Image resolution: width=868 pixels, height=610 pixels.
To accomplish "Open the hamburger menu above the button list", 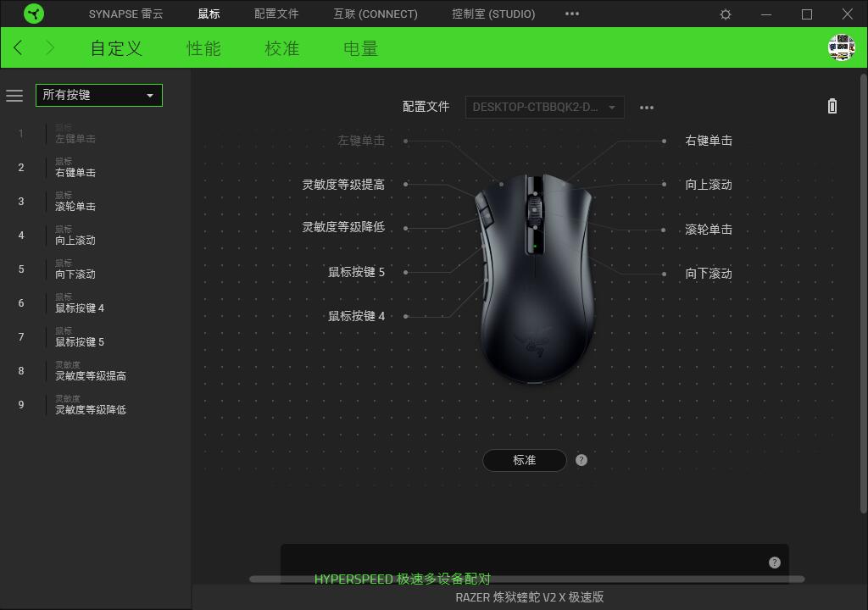I will coord(14,96).
